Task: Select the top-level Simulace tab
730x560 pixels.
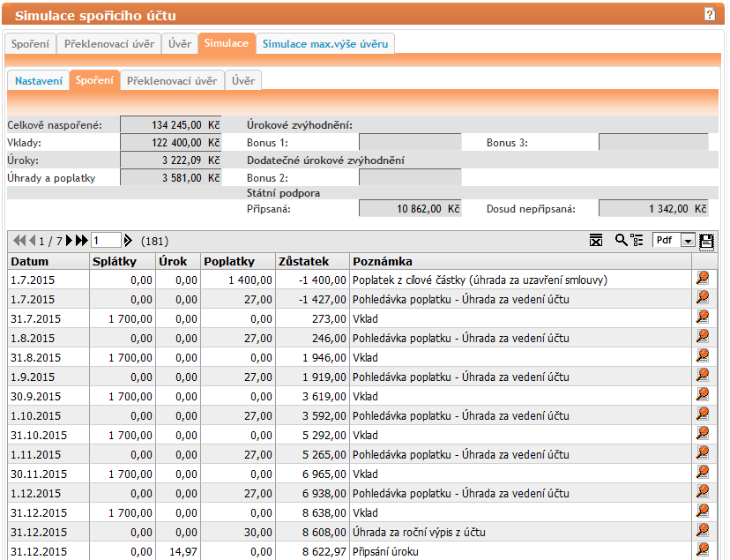Action: pos(227,43)
